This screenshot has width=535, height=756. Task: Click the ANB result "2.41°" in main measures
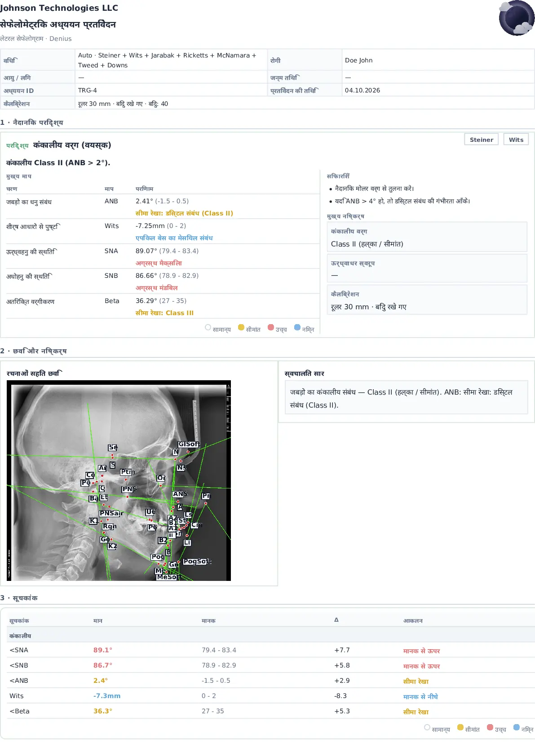[x=144, y=201]
